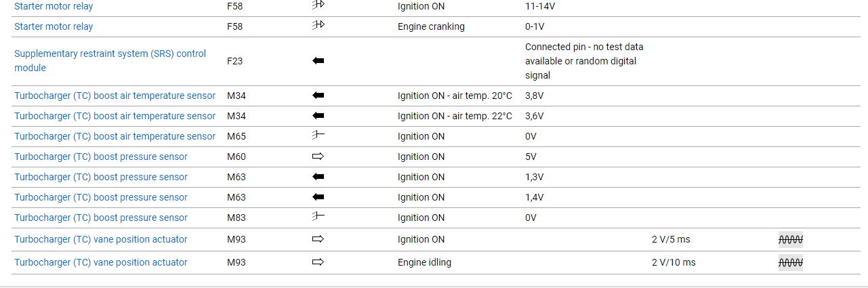Image resolution: width=868 pixels, height=288 pixels.
Task: Click the white arrow in M93 Ignition ON row
Action: click(318, 239)
